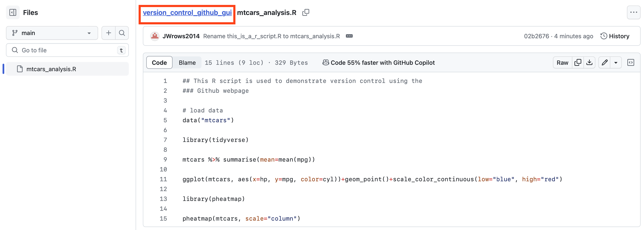This screenshot has height=230, width=644.
Task: Open the three-dot more options menu
Action: click(x=633, y=12)
